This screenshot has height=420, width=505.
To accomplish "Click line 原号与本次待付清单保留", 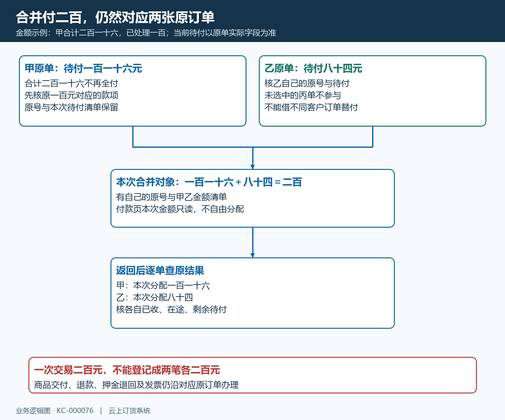I will point(71,107).
